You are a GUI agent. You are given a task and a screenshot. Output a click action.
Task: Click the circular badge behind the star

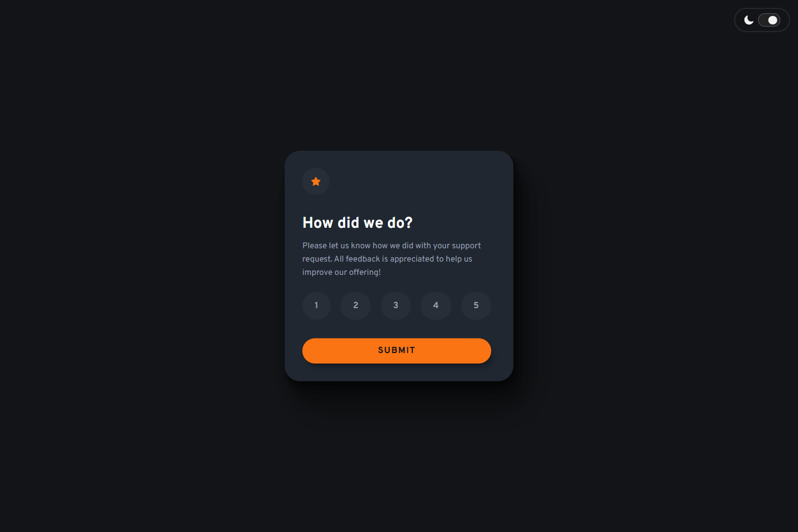tap(316, 181)
